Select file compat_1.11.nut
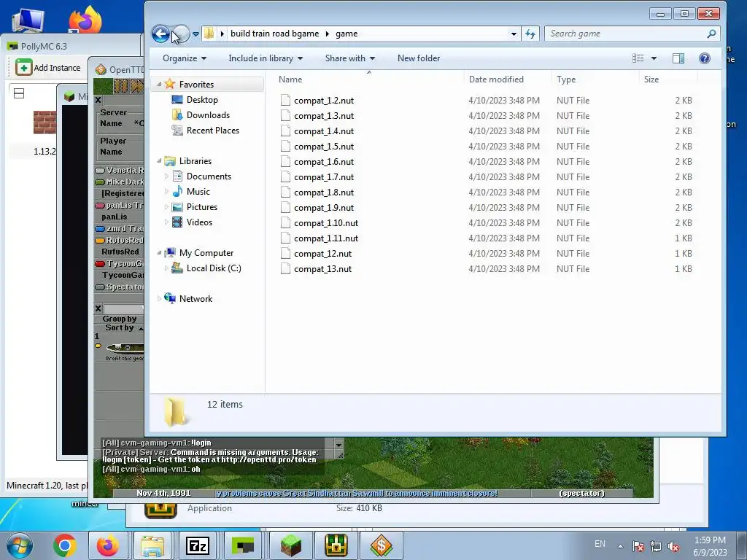 point(326,238)
